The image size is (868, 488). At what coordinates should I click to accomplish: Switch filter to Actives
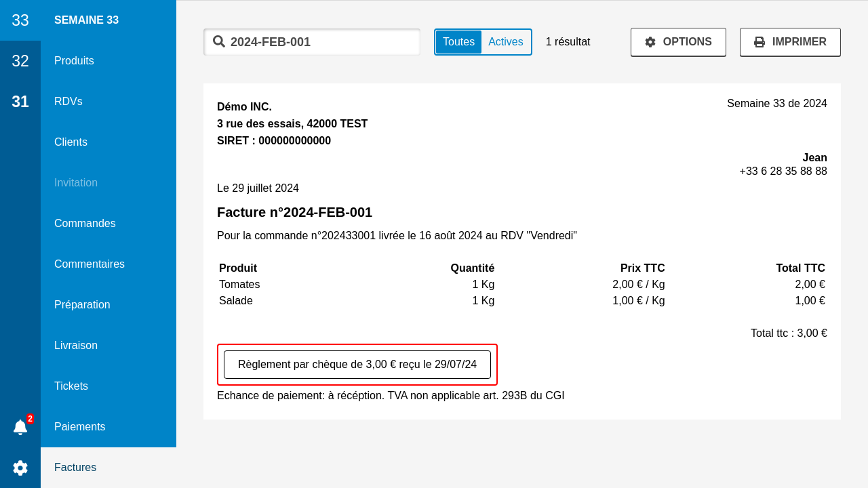pos(505,42)
